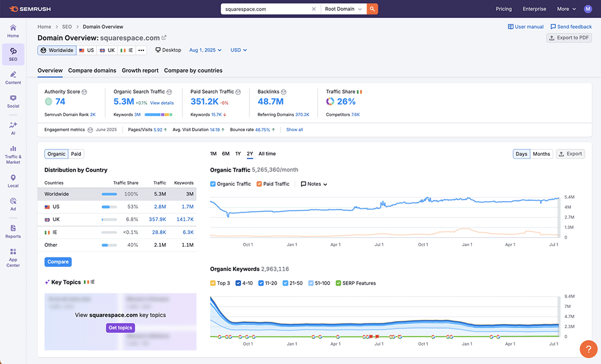This screenshot has height=364, width=601.
Task: Click Send feedback link
Action: [571, 27]
